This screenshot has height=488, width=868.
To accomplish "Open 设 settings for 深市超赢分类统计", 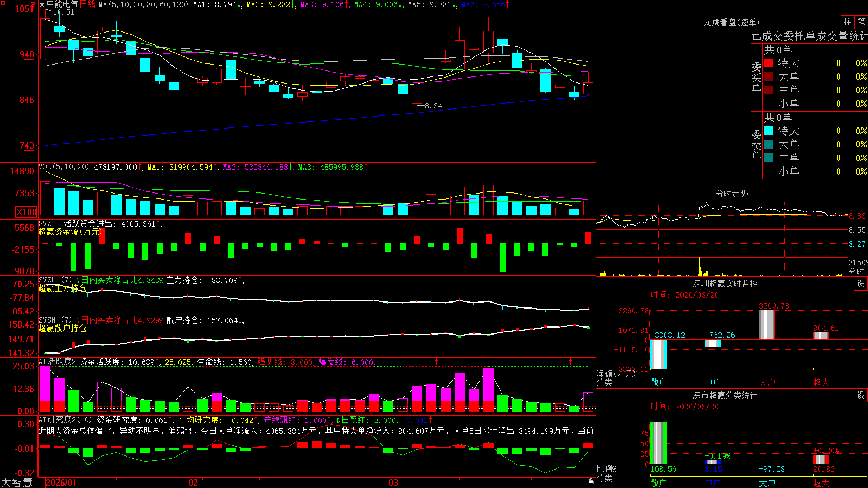I will pyautogui.click(x=861, y=395).
